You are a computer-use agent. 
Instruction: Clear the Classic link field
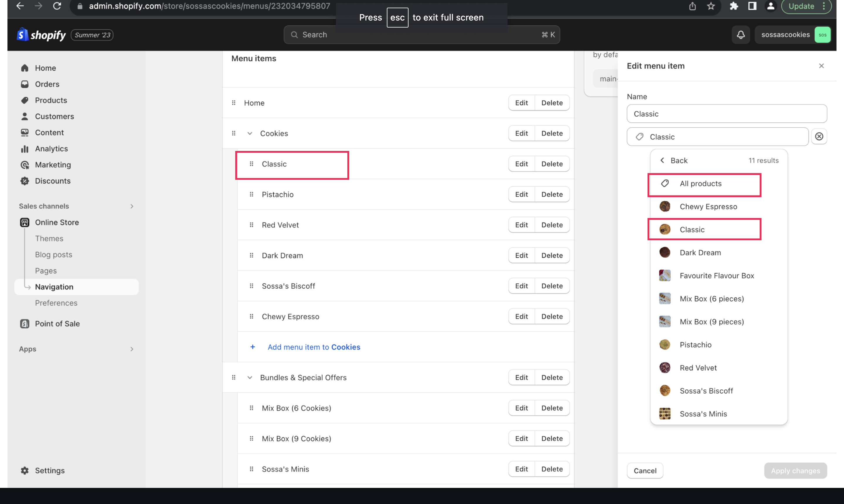[819, 137]
